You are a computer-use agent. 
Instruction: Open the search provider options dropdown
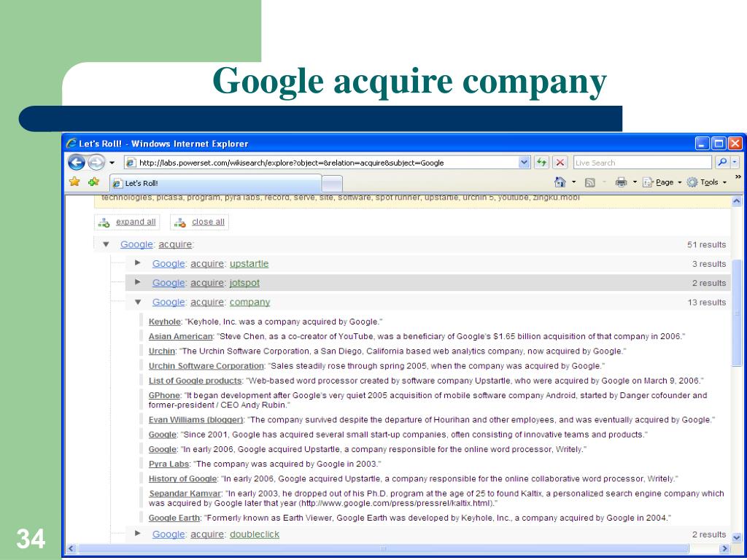click(735, 163)
